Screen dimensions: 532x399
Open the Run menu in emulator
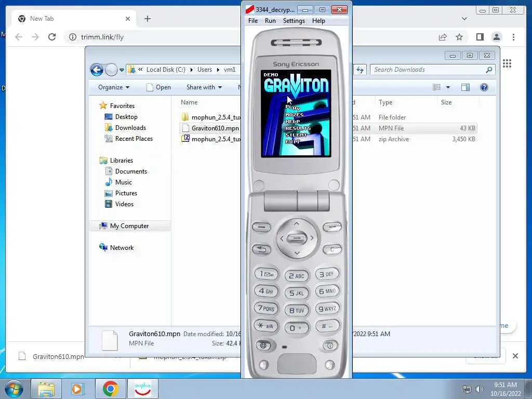pos(270,21)
